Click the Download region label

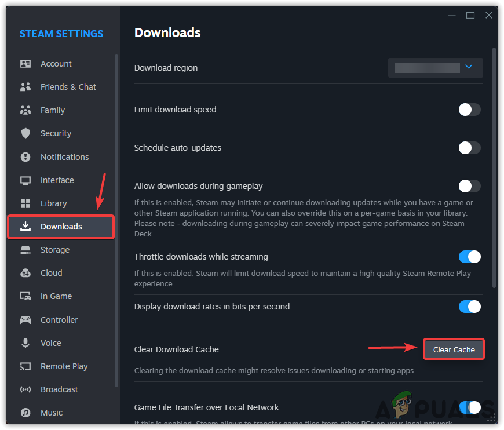pyautogui.click(x=166, y=68)
